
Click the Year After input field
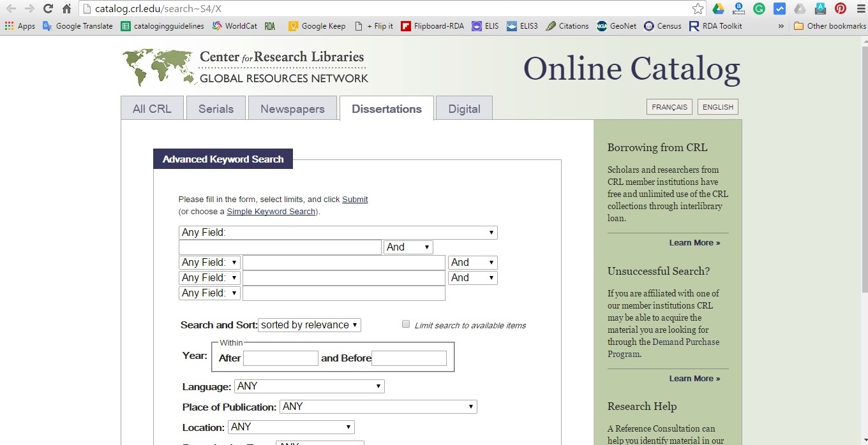tap(281, 358)
